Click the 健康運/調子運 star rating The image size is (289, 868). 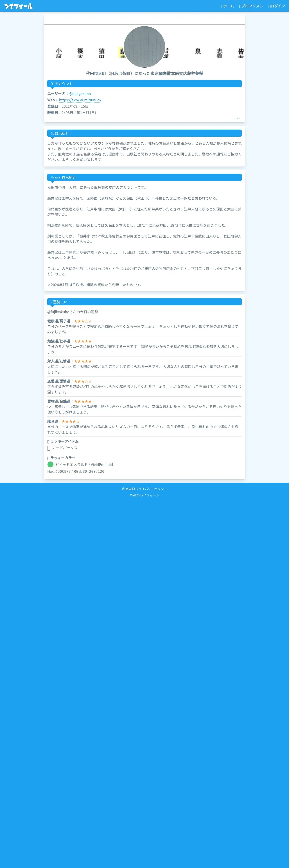tap(83, 321)
